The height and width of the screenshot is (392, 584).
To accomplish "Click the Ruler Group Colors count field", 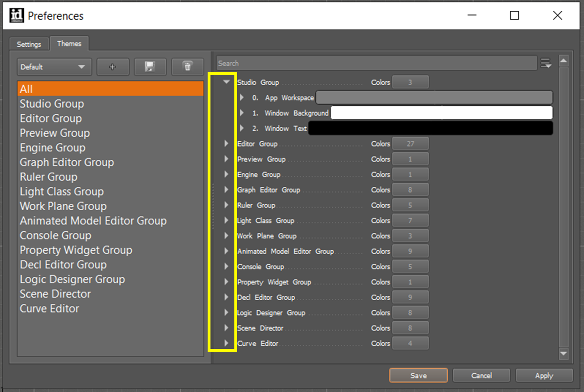I will [x=410, y=205].
